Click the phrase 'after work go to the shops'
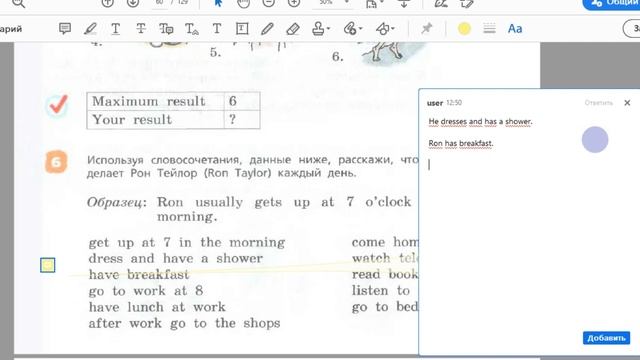The width and height of the screenshot is (640, 360). point(184,323)
